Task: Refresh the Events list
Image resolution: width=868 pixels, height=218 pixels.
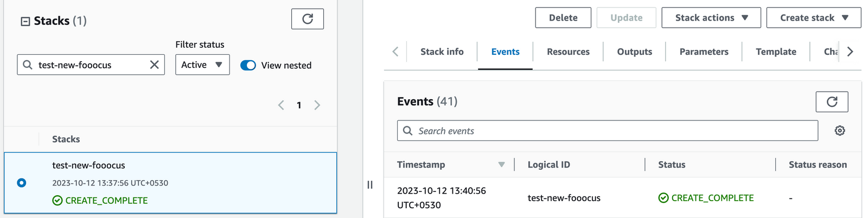Action: click(832, 101)
